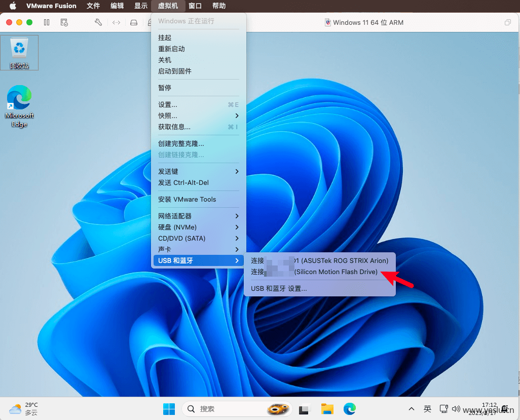Click the VM window tab-switch icon
The width and height of the screenshot is (520, 420).
coord(507,22)
